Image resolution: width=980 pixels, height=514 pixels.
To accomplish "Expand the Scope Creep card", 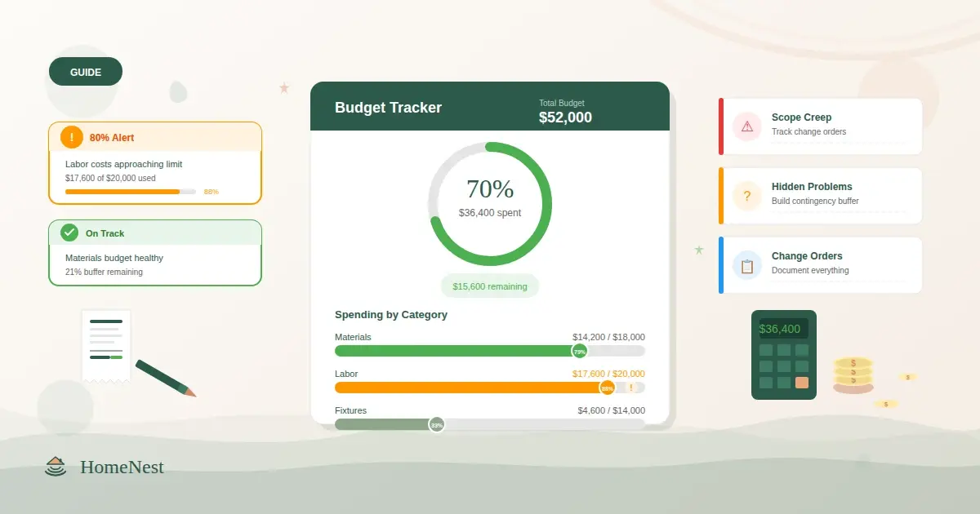I will click(x=820, y=126).
